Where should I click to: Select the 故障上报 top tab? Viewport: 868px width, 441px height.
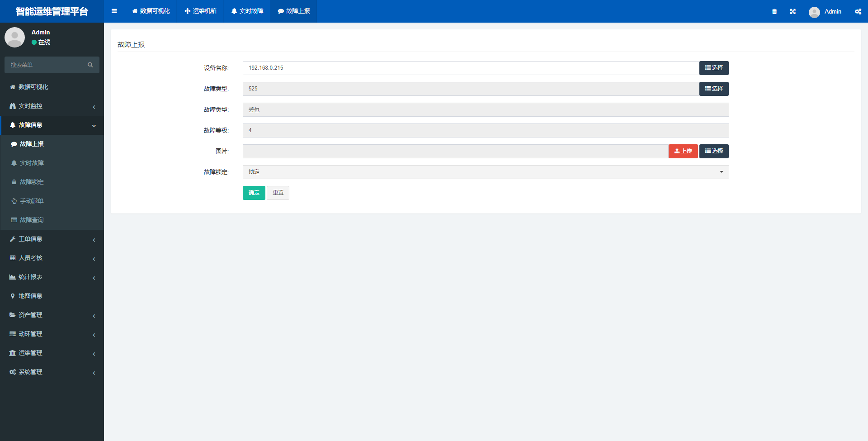(294, 11)
